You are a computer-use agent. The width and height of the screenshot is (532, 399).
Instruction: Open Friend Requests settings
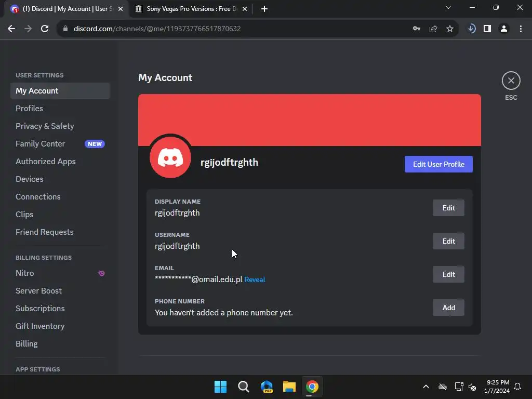pos(60,232)
